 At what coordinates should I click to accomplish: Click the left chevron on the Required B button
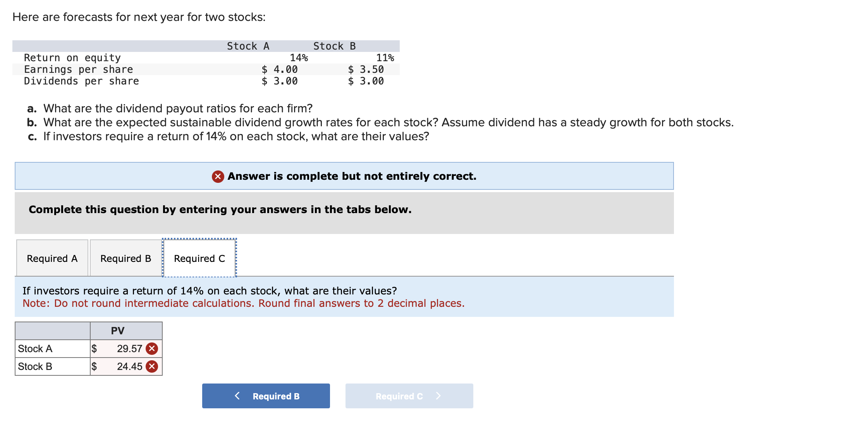point(237,396)
